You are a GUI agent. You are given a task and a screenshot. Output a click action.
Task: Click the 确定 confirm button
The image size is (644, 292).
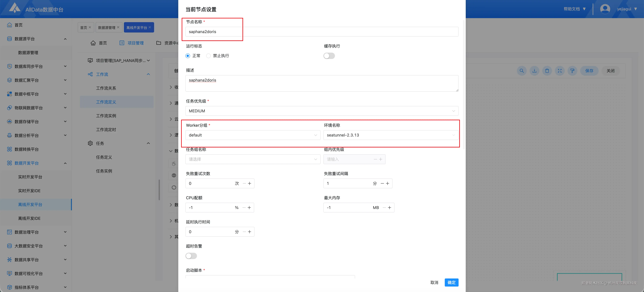[451, 283]
